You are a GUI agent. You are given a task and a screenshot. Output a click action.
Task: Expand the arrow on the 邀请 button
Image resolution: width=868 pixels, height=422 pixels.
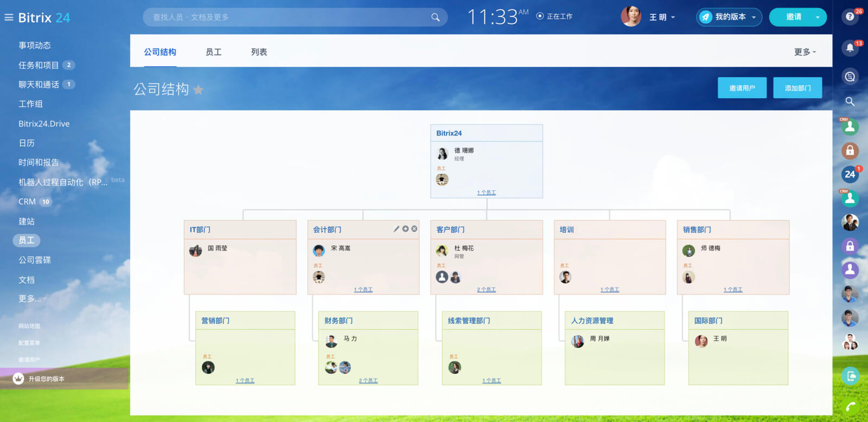[x=818, y=17]
